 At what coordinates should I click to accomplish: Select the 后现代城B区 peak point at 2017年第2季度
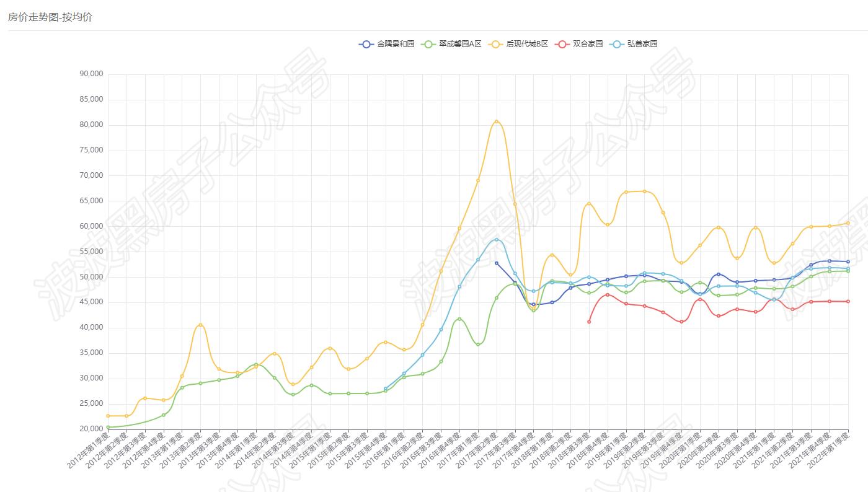pos(497,121)
